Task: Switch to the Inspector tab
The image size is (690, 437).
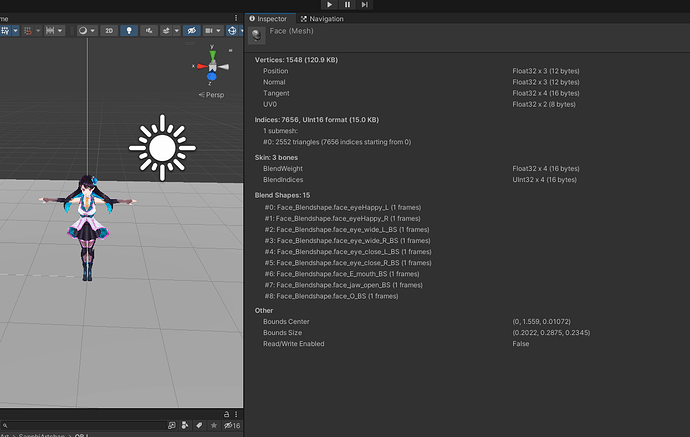Action: (x=268, y=18)
